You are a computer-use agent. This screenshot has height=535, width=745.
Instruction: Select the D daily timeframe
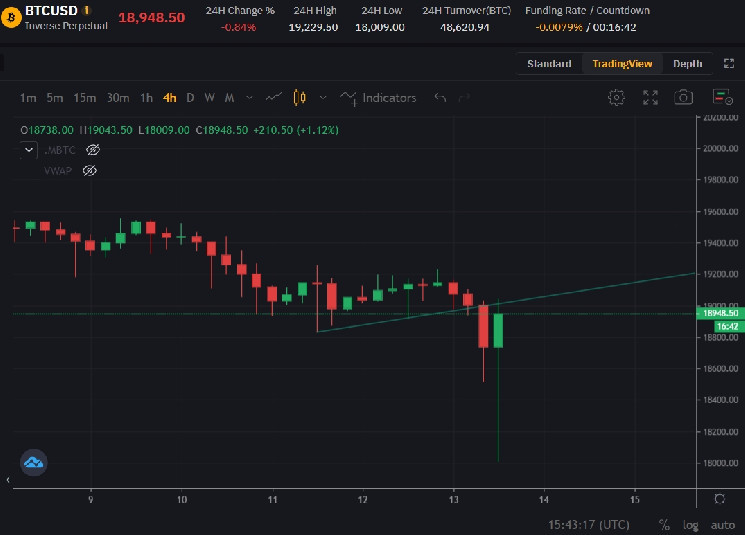click(190, 98)
